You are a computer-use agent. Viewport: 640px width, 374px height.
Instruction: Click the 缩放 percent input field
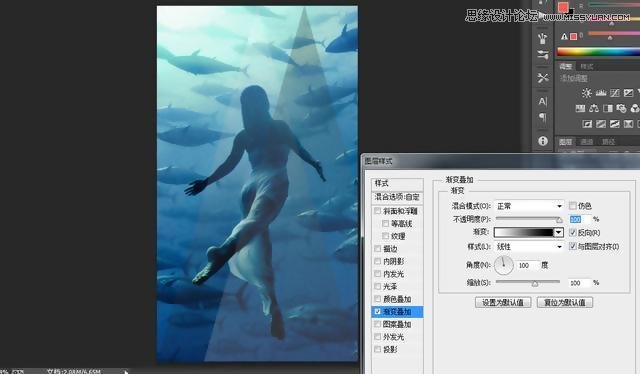[x=579, y=283]
